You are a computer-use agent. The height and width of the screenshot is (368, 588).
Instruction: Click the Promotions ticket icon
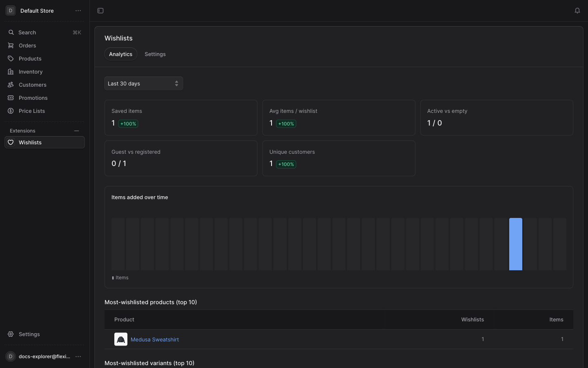[11, 98]
